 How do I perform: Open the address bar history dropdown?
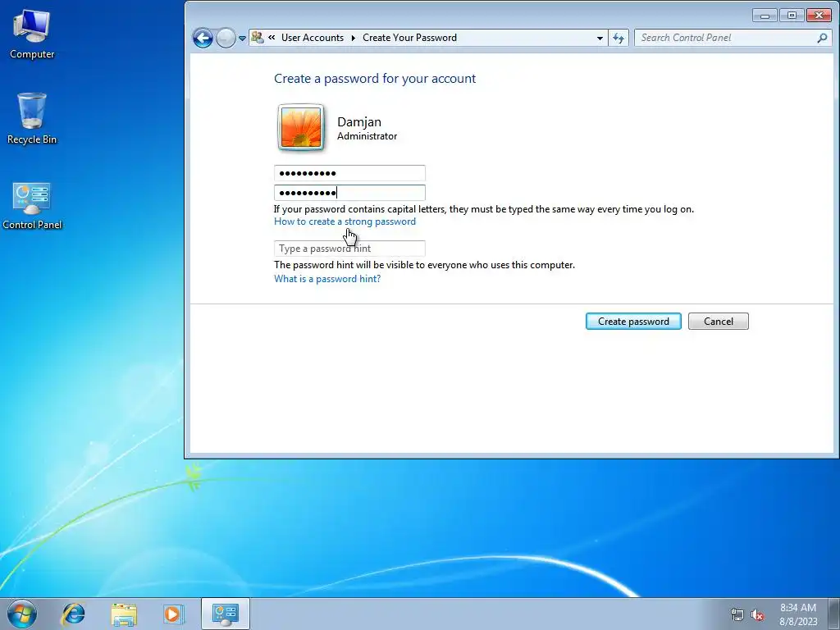[x=600, y=38]
